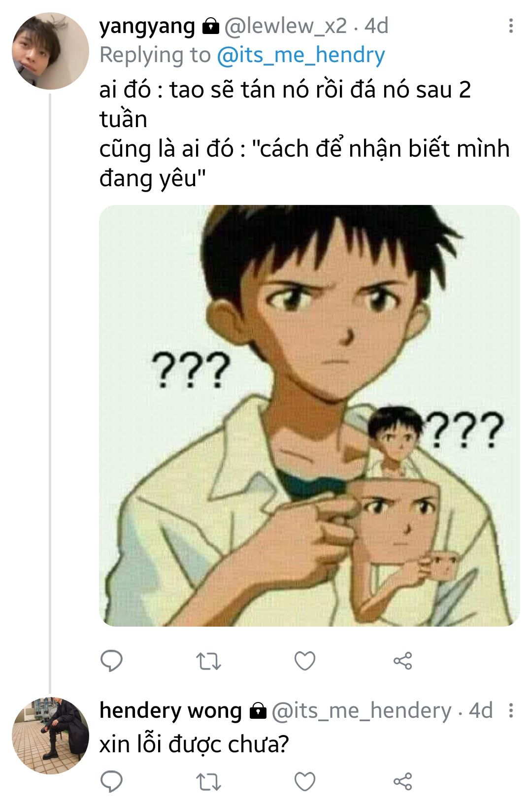
Task: Open the more options menu on hendery wong's tweet
Action: [511, 710]
